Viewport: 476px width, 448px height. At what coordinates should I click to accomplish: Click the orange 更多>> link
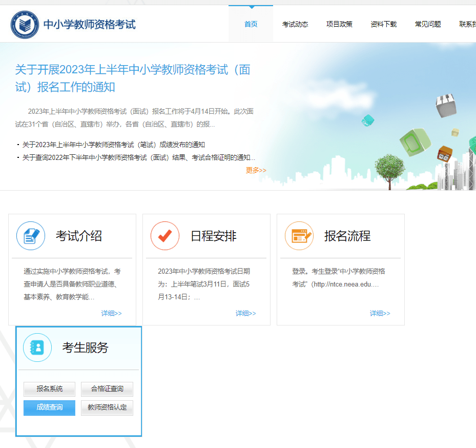pos(256,170)
